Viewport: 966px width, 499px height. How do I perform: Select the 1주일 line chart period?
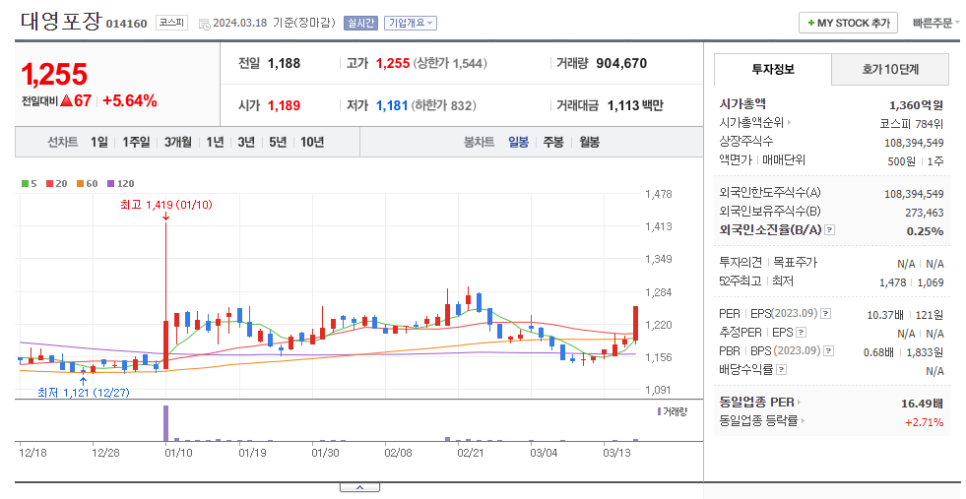(x=136, y=142)
